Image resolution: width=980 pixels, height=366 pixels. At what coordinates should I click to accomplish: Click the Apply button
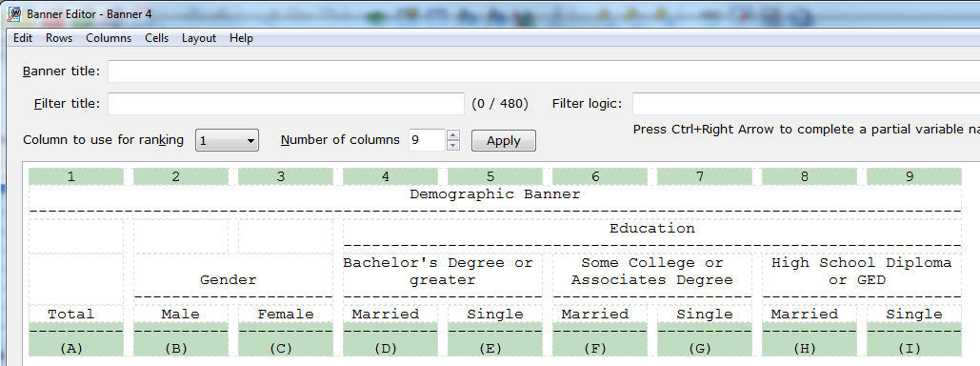click(x=503, y=141)
